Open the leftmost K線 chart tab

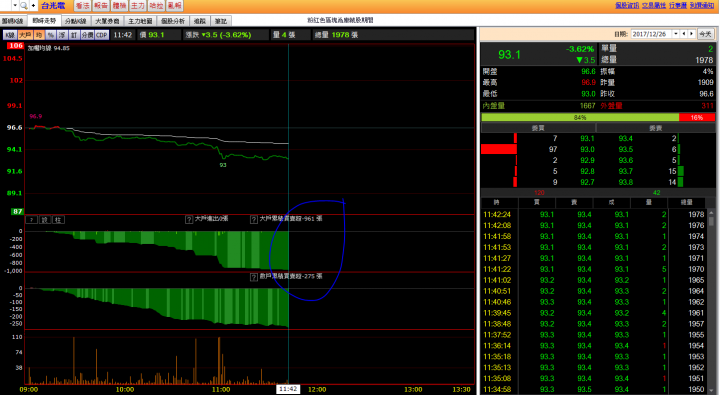click(13, 21)
